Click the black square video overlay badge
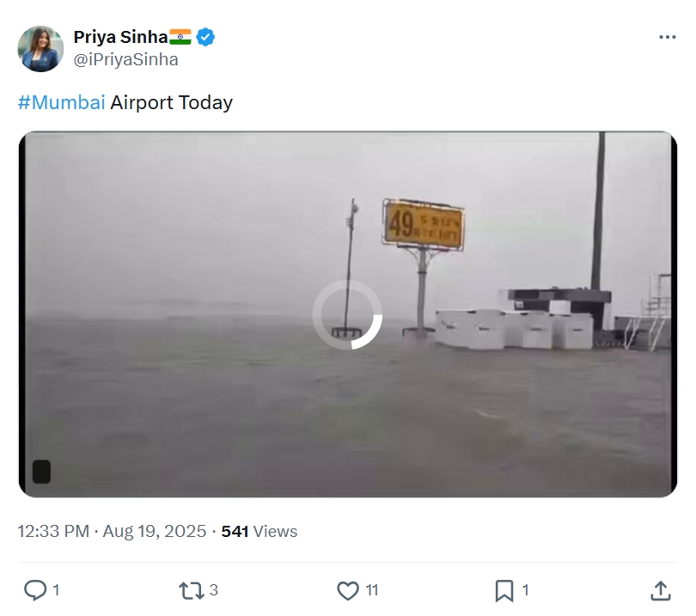Viewport: 696px width, 616px height. pos(41,472)
